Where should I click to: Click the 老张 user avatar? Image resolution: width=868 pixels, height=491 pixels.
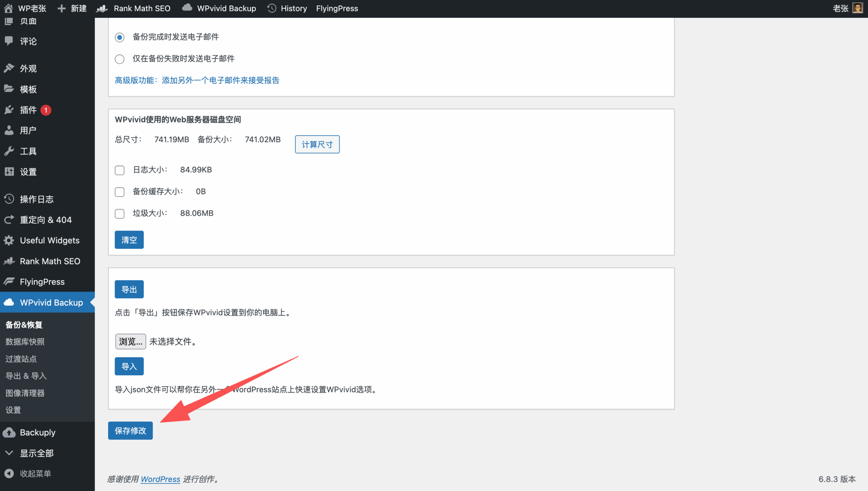[x=858, y=8]
